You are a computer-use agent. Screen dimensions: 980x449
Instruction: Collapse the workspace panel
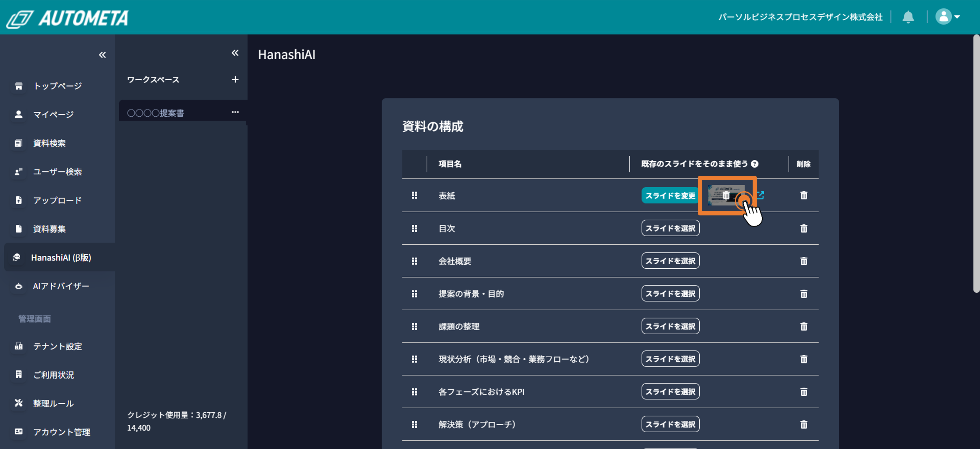pos(235,53)
